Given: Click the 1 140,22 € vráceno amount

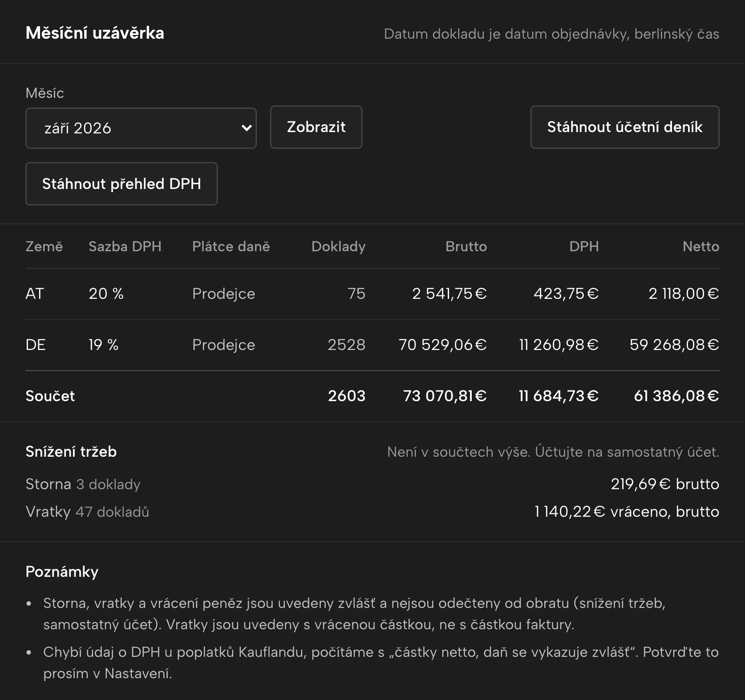Looking at the screenshot, I should click(x=627, y=511).
